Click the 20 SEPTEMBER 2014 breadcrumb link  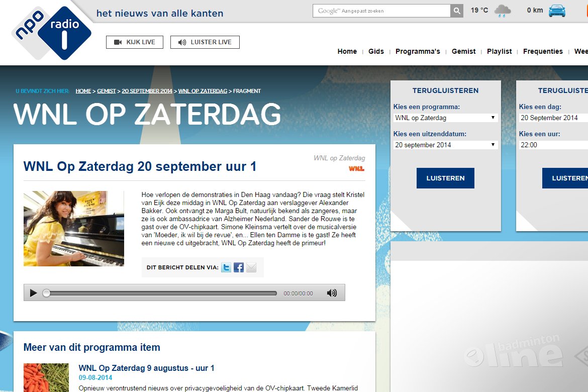click(147, 91)
